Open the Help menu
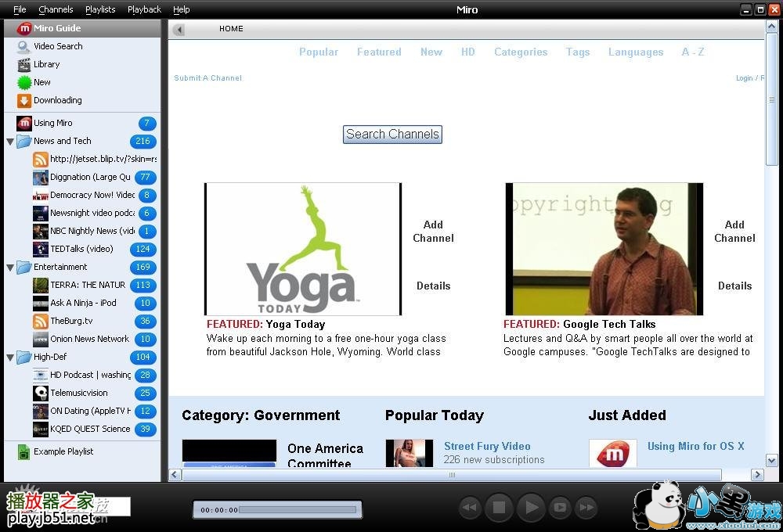 click(182, 9)
